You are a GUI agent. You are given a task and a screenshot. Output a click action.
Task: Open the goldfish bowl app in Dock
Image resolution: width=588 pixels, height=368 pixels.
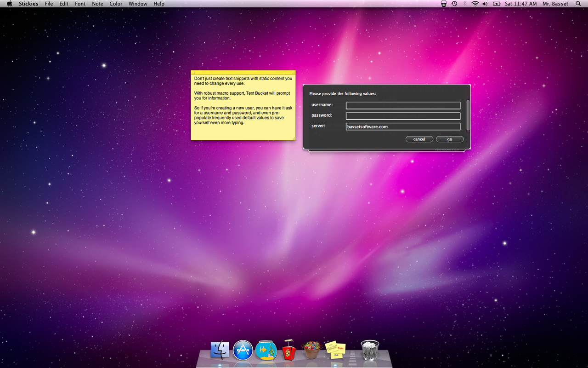(266, 351)
